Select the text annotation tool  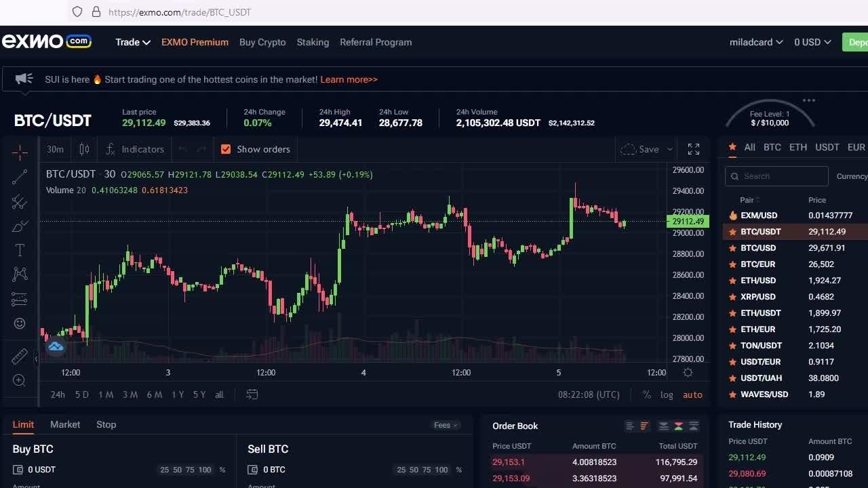pos(20,250)
